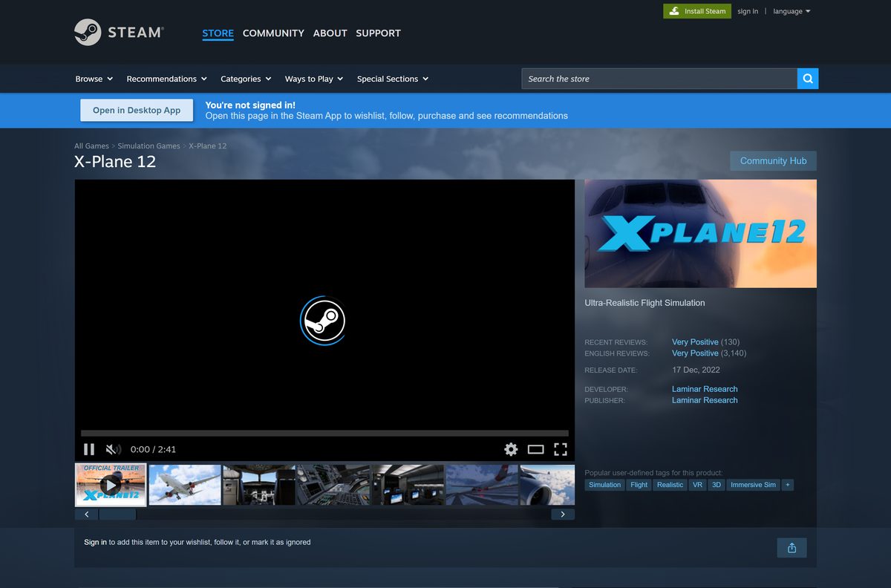Open publisher Laminar Research link

(705, 400)
